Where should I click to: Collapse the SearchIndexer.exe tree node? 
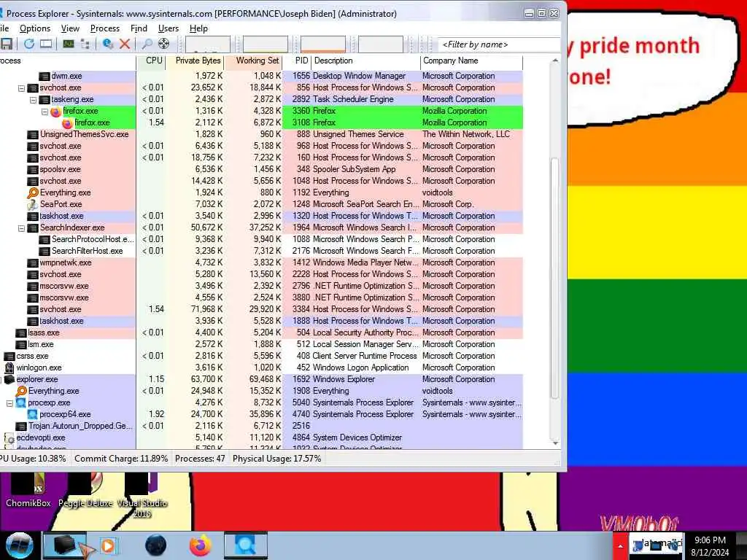(21, 228)
